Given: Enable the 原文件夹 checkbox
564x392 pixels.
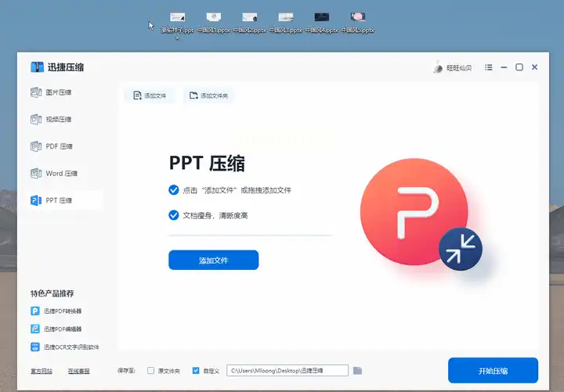Looking at the screenshot, I should pyautogui.click(x=150, y=370).
